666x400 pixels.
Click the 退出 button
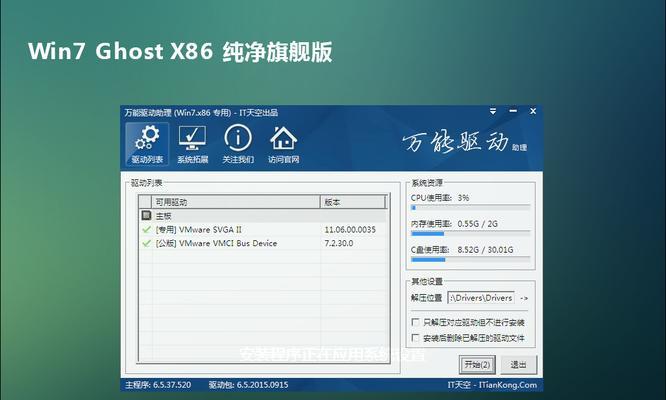[518, 365]
